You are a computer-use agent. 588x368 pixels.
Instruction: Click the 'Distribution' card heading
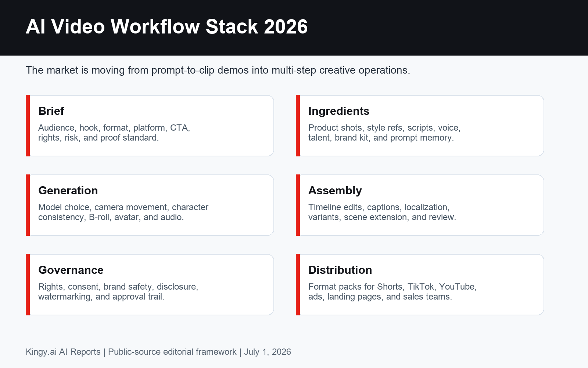pyautogui.click(x=340, y=270)
